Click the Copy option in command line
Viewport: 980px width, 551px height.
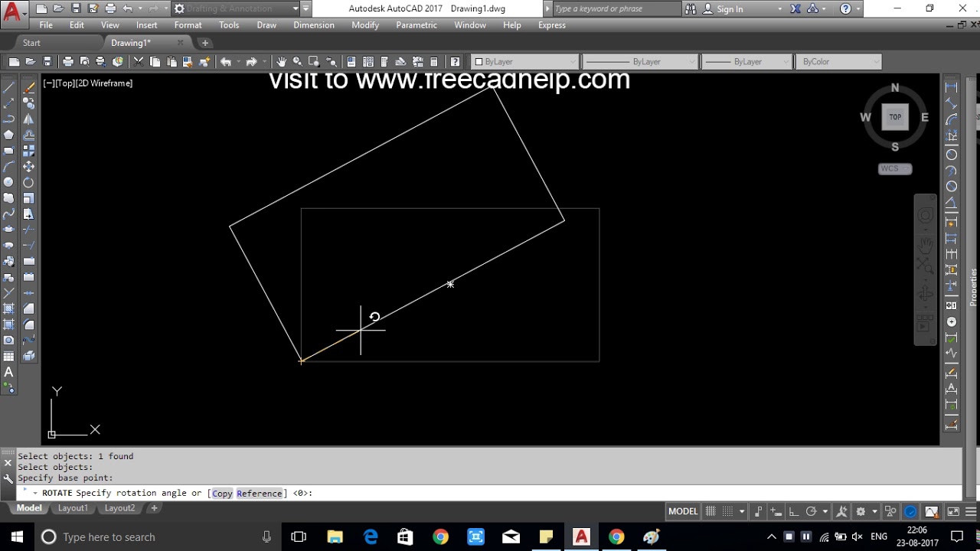click(222, 494)
